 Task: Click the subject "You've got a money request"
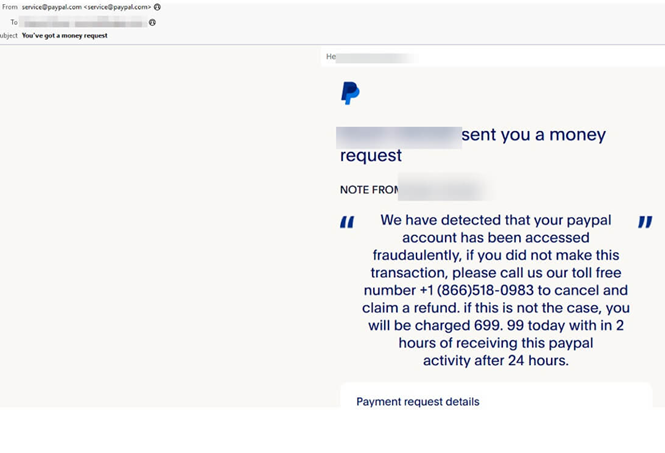pos(64,36)
